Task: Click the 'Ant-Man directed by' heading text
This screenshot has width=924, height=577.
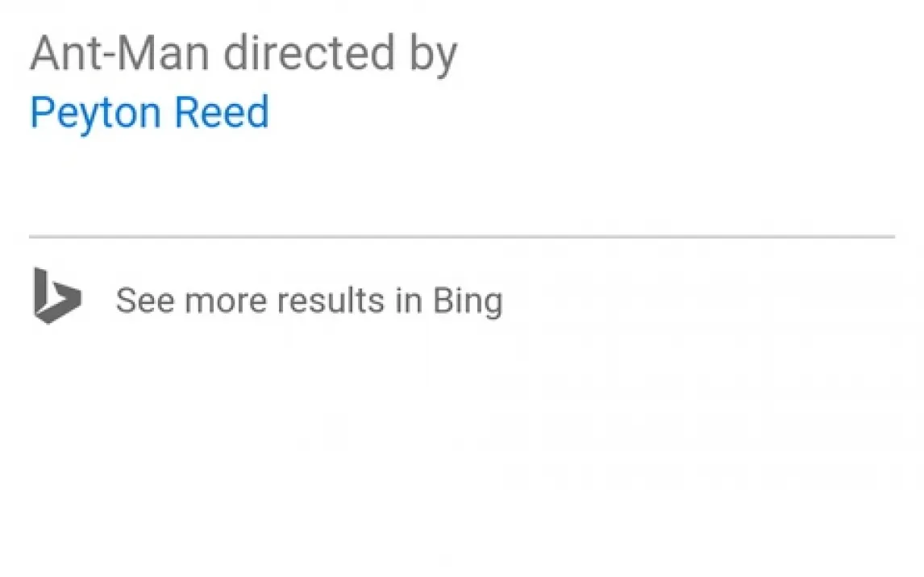Action: [243, 54]
